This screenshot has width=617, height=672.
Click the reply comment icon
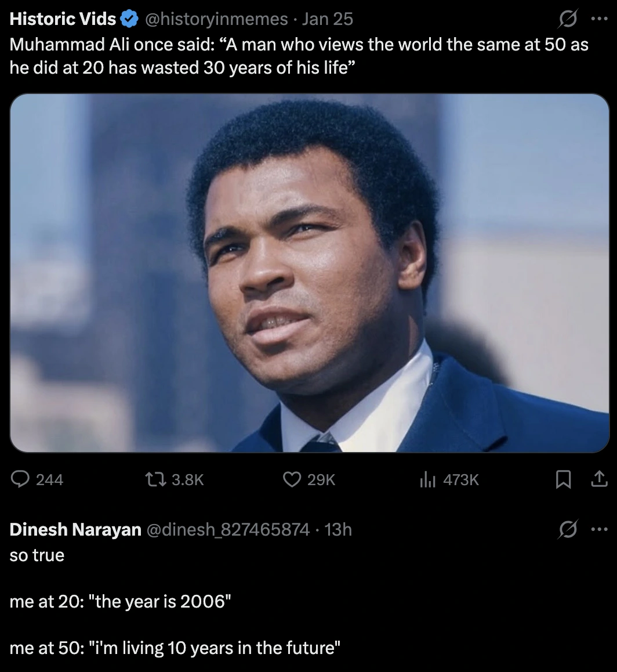(x=22, y=479)
